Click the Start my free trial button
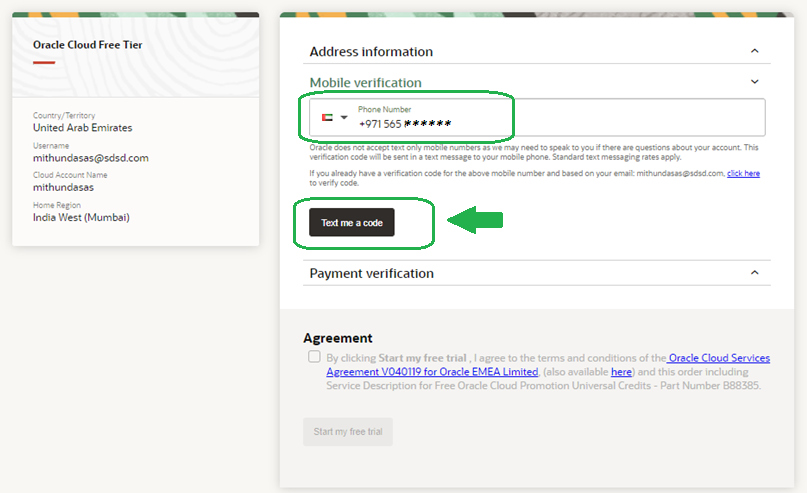Screen dimensions: 807x493 point(348,431)
